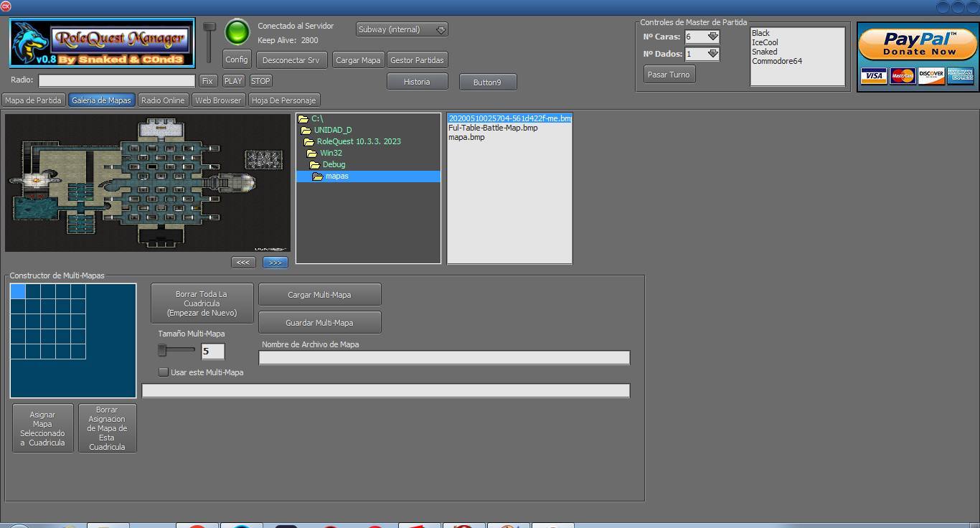This screenshot has height=528, width=980.
Task: Click the Guardar Multi-Mapa button
Action: pyautogui.click(x=319, y=323)
